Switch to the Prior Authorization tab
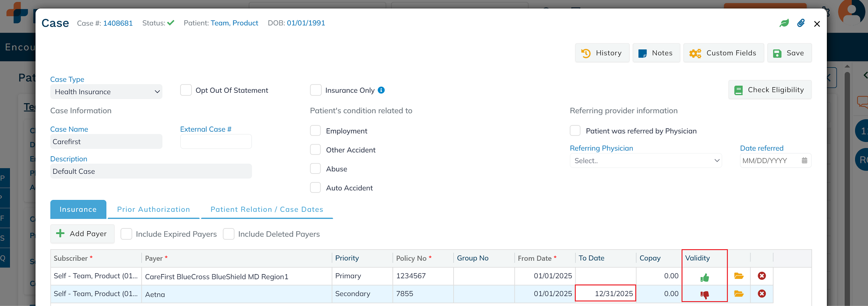This screenshot has width=868, height=306. (153, 209)
